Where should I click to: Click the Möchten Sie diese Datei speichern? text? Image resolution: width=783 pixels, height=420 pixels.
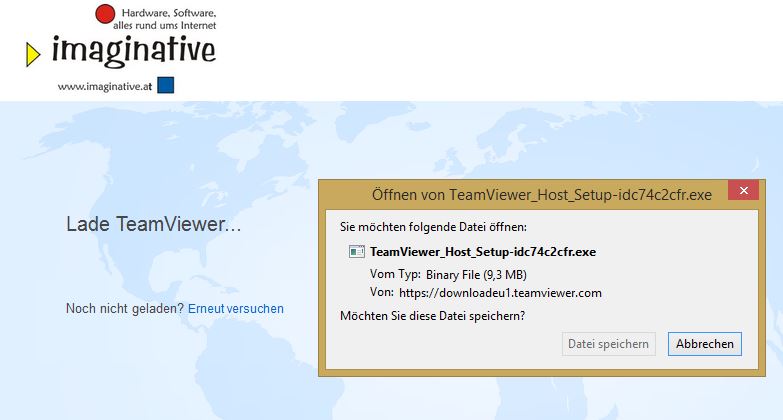tap(432, 316)
